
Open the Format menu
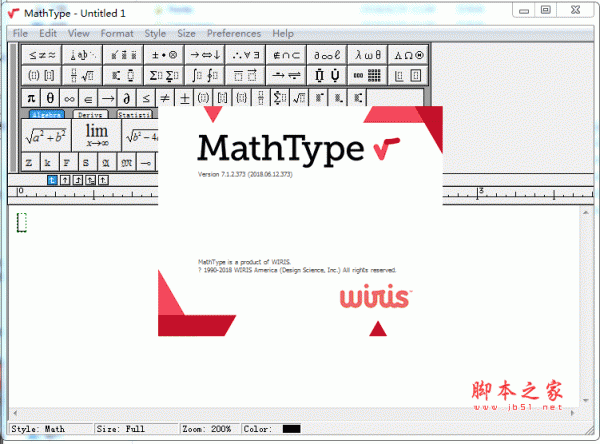(x=117, y=33)
